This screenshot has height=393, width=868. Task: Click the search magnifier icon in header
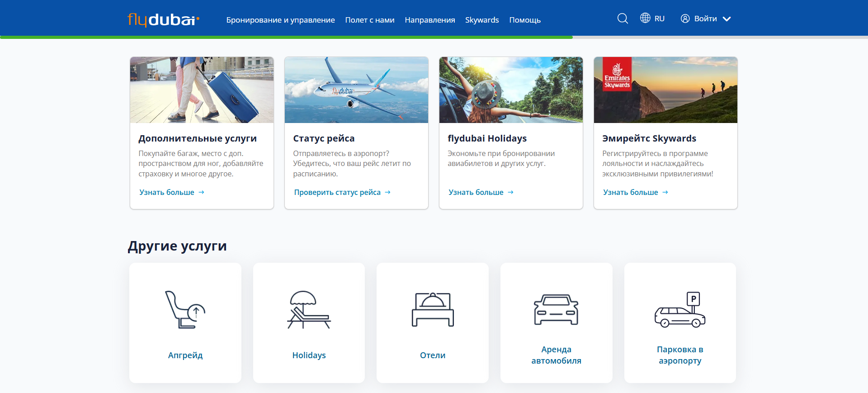click(x=623, y=19)
